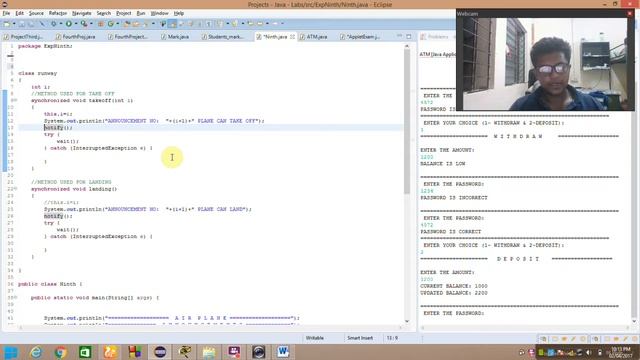Open the Debug dropdown arrow
Image resolution: width=640 pixels, height=360 pixels.
pos(61,24)
